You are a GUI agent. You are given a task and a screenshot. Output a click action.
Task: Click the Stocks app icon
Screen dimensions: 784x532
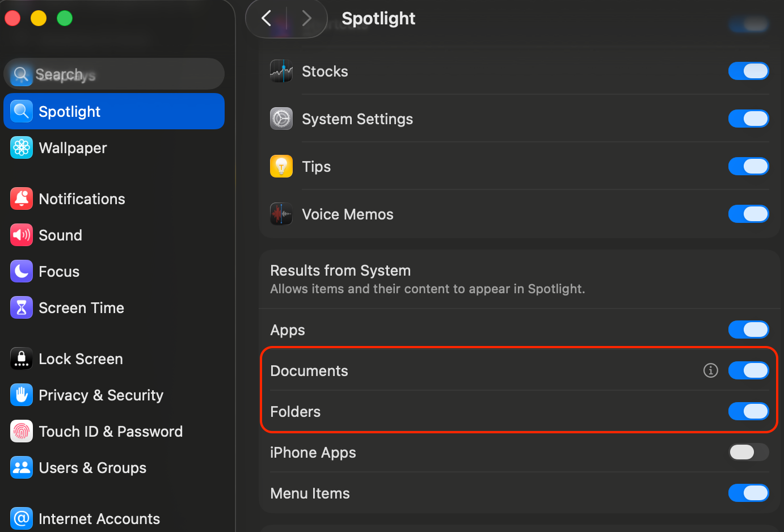[x=281, y=71]
